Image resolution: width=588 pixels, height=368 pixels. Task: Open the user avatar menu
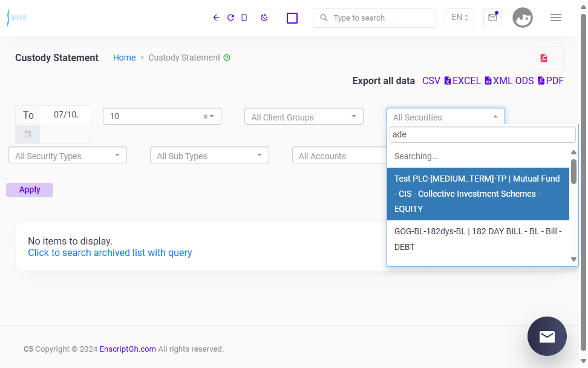click(x=523, y=18)
